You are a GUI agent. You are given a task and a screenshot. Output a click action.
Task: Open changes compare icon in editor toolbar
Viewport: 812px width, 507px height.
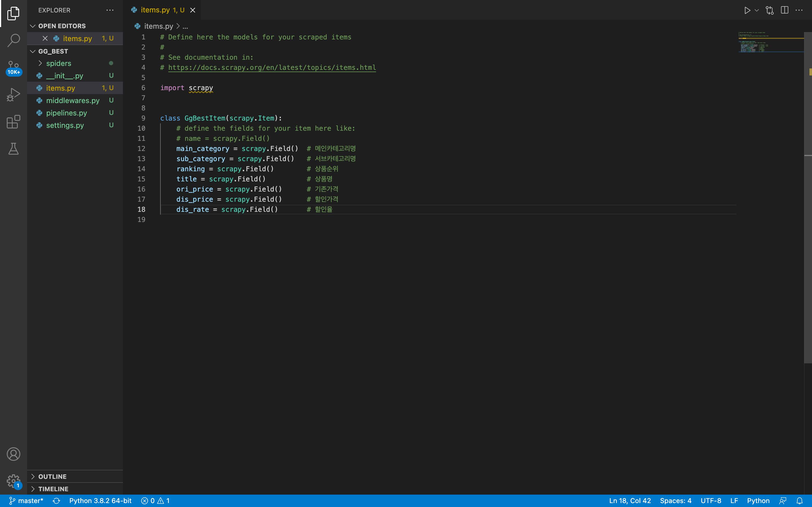tap(770, 10)
